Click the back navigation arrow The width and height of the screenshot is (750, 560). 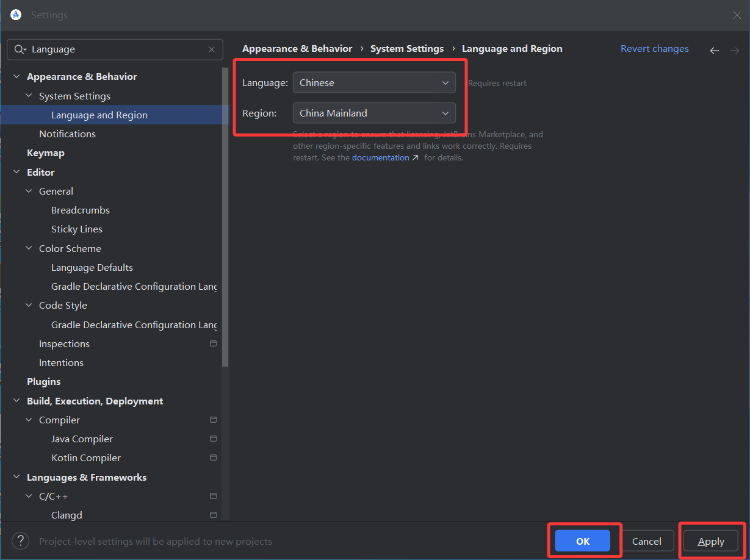point(715,51)
